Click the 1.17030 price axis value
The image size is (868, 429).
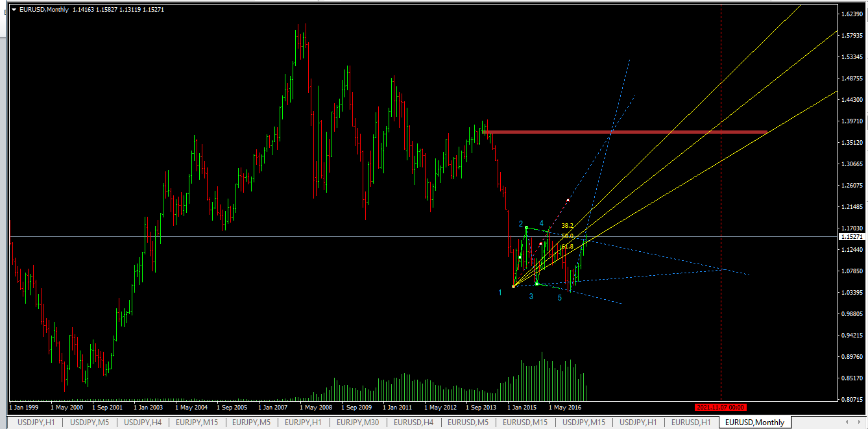pos(852,228)
